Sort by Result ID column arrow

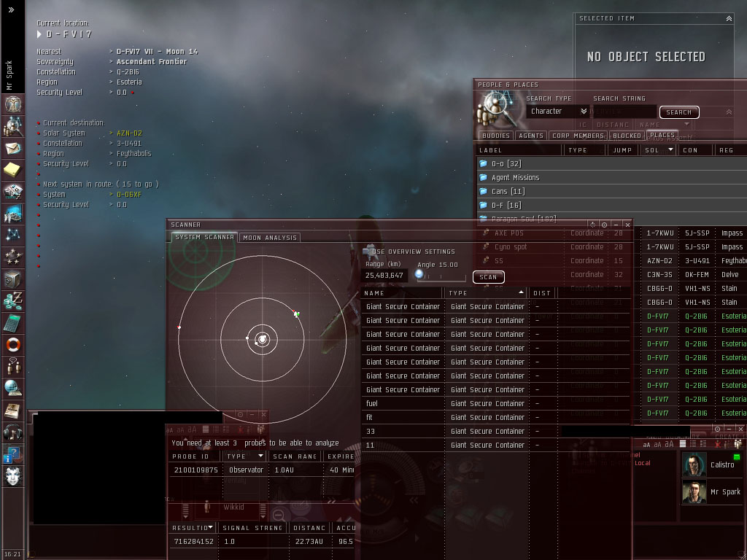pos(210,528)
